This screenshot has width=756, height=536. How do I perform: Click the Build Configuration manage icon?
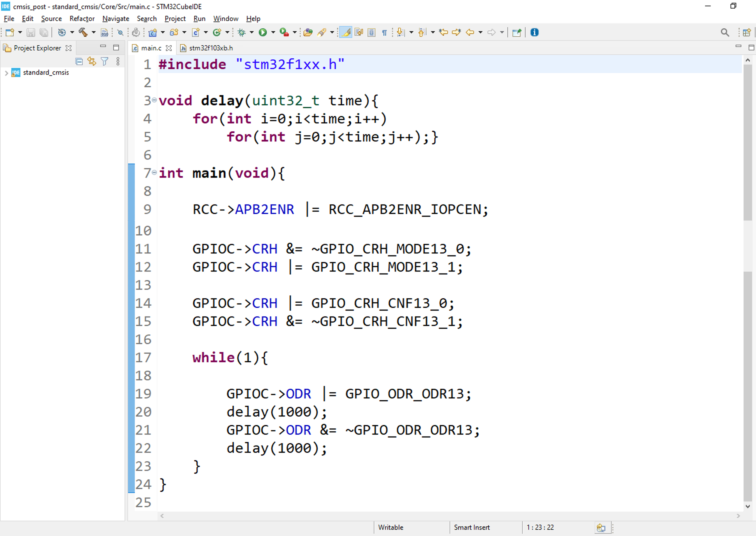62,32
